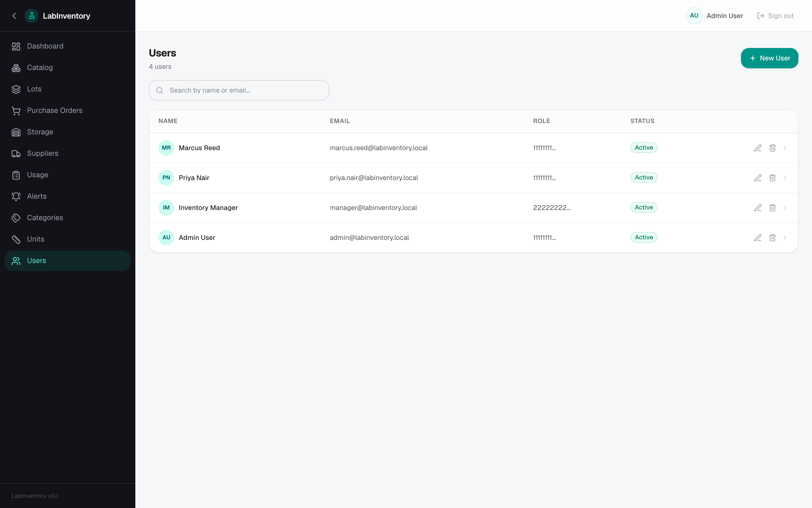Click the NAME column header

coord(168,121)
